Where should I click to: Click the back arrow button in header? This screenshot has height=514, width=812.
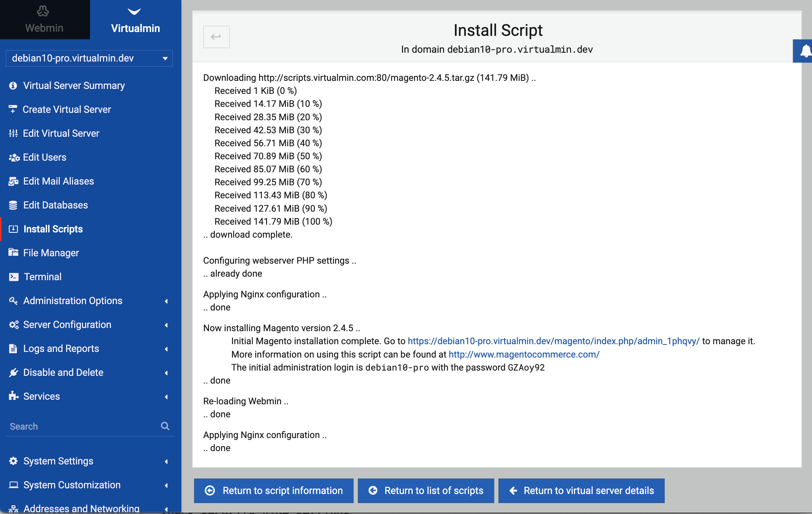coord(216,37)
